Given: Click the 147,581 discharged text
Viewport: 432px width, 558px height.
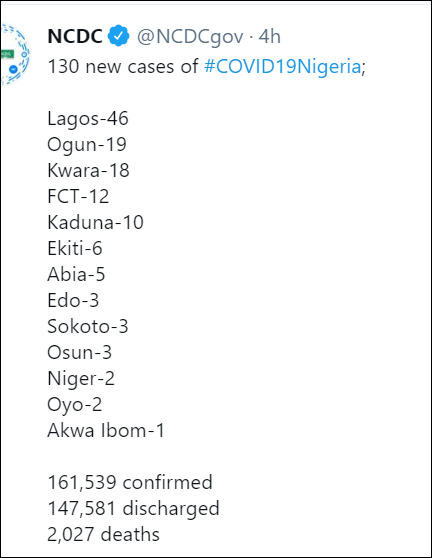Looking at the screenshot, I should tap(133, 509).
